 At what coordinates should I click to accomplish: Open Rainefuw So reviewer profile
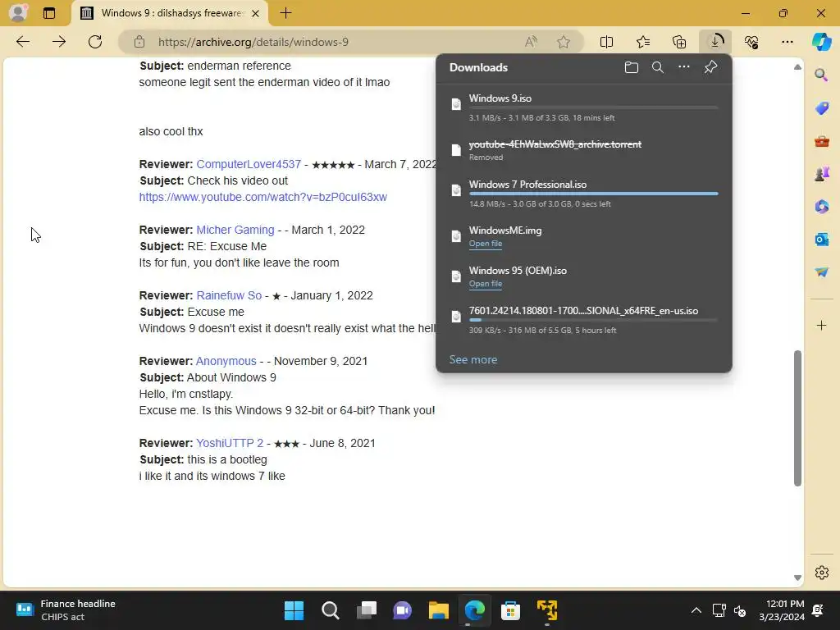point(229,295)
